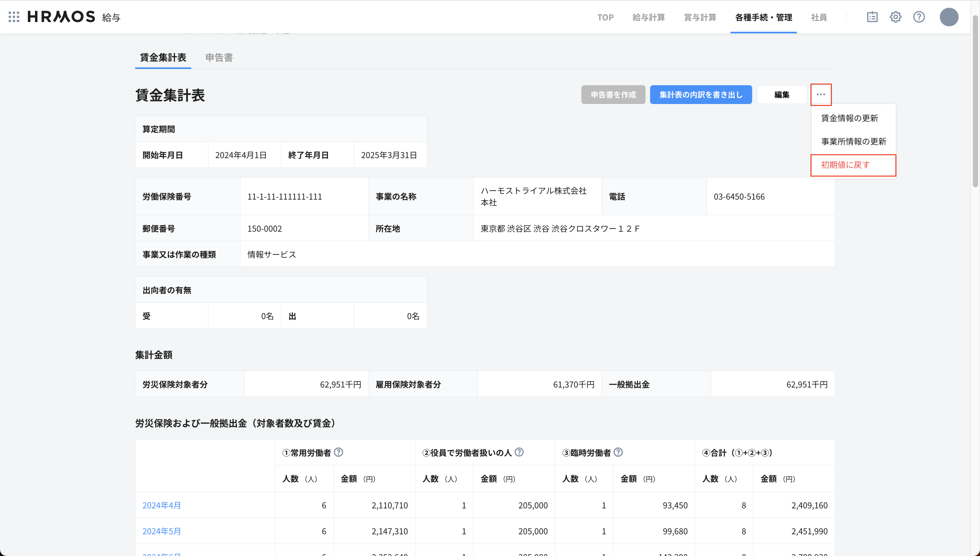
Task: Open the help question mark icon in header
Action: click(x=918, y=17)
